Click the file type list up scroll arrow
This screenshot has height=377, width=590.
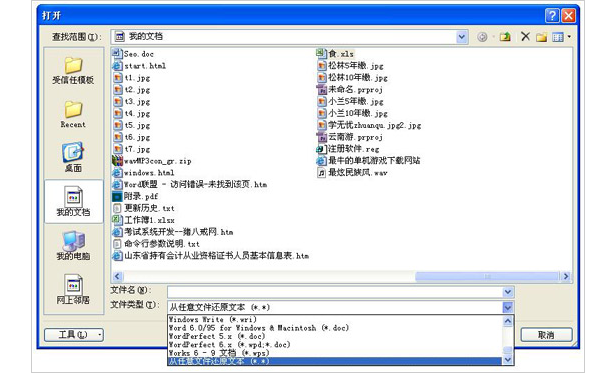(x=508, y=321)
